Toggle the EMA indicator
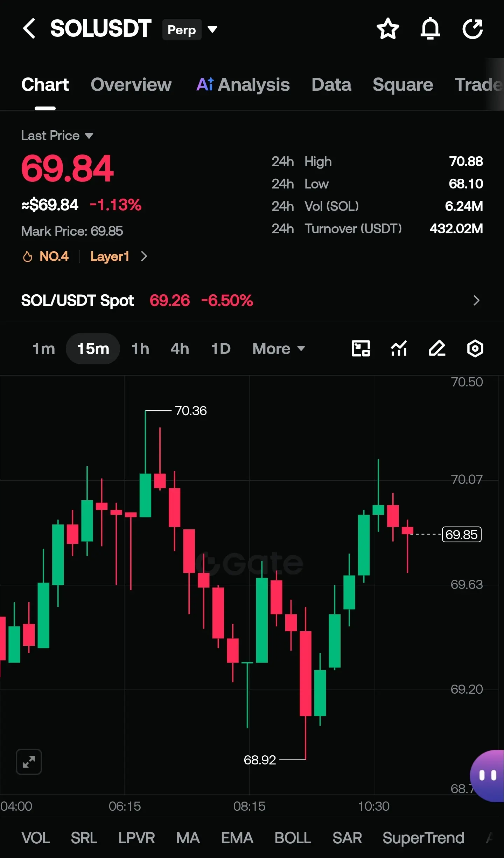504x858 pixels. click(x=237, y=838)
